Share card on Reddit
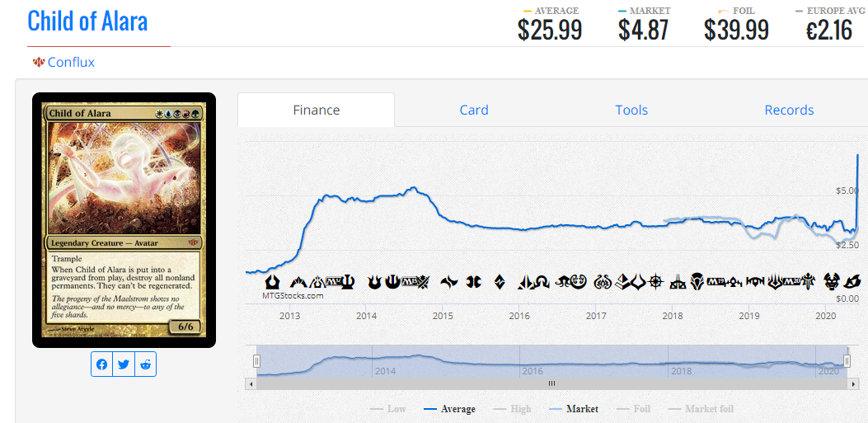 145,364
